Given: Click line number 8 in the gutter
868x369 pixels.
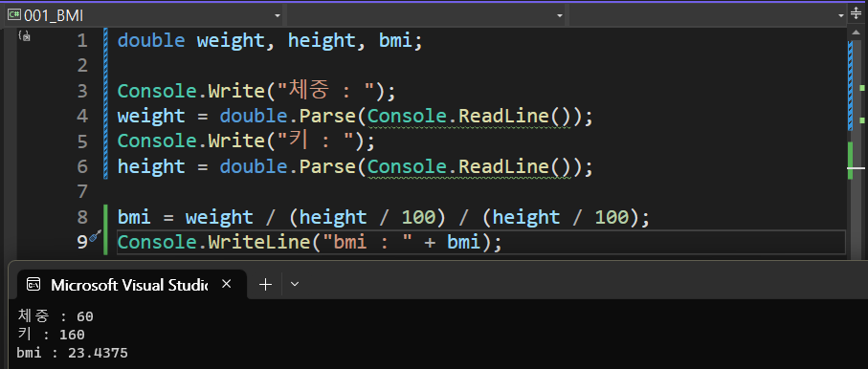Looking at the screenshot, I should (x=82, y=217).
